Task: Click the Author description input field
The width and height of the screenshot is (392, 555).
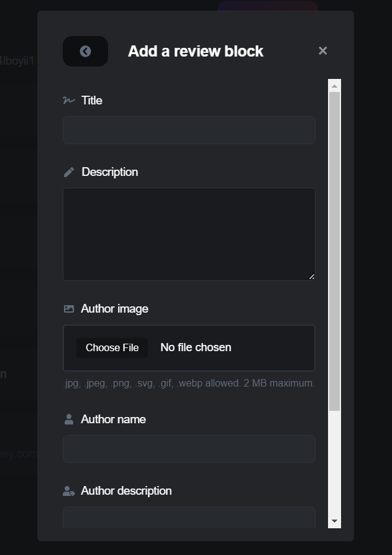Action: coord(189,517)
